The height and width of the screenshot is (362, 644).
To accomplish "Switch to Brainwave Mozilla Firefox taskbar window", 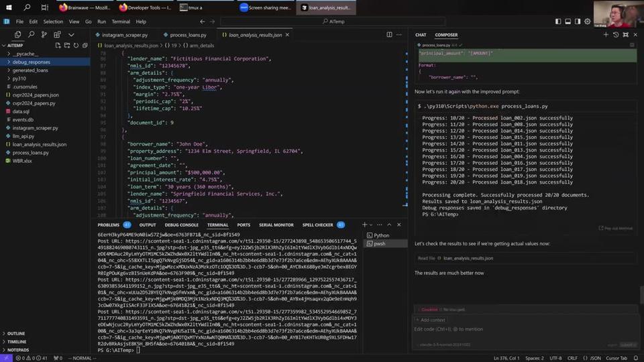I will tap(85, 7).
